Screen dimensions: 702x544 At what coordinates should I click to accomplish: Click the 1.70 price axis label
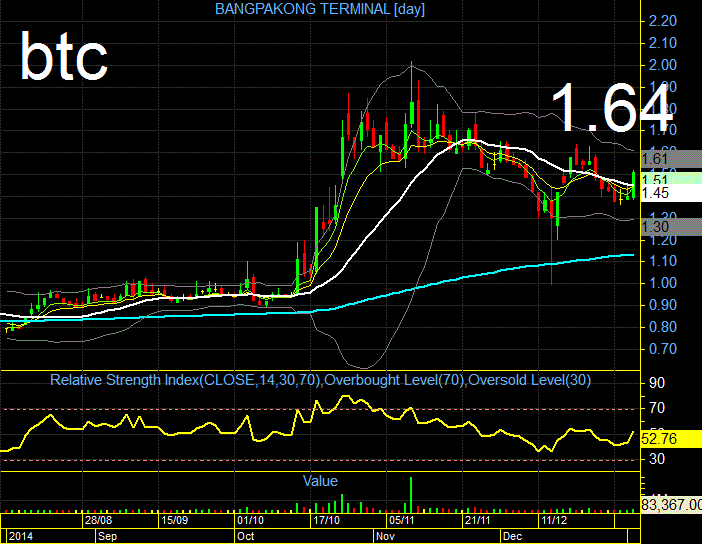pyautogui.click(x=662, y=130)
